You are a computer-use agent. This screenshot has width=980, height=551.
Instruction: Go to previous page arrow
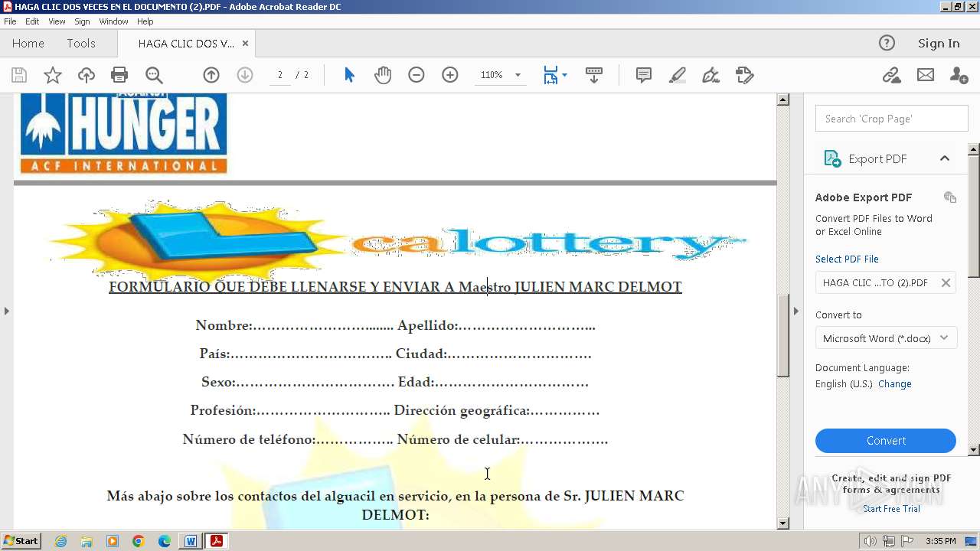click(x=211, y=75)
